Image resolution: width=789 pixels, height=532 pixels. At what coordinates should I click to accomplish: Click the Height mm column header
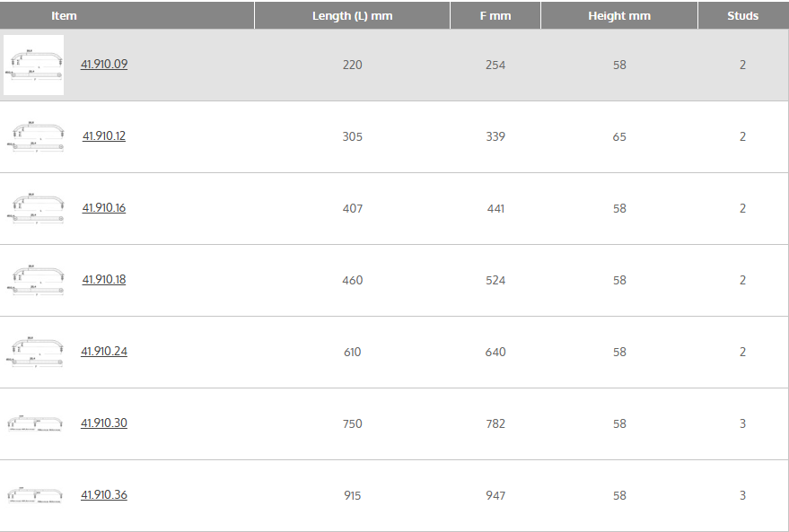619,15
